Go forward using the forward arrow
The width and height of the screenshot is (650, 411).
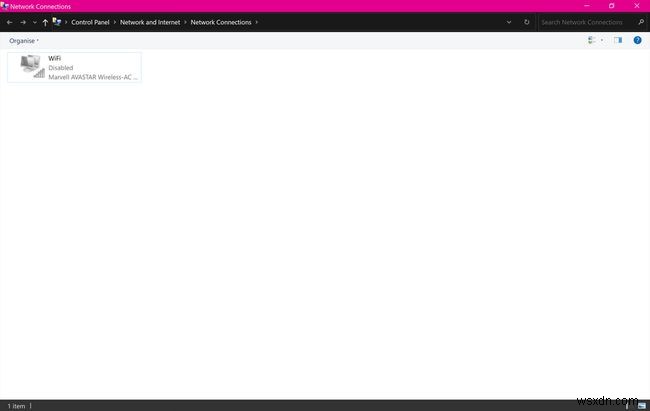[23, 22]
